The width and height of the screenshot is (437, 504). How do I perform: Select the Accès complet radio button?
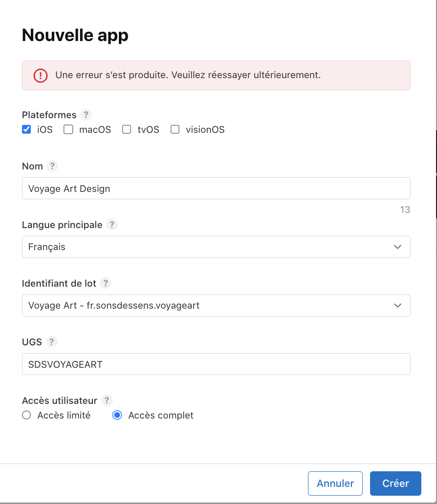[117, 415]
